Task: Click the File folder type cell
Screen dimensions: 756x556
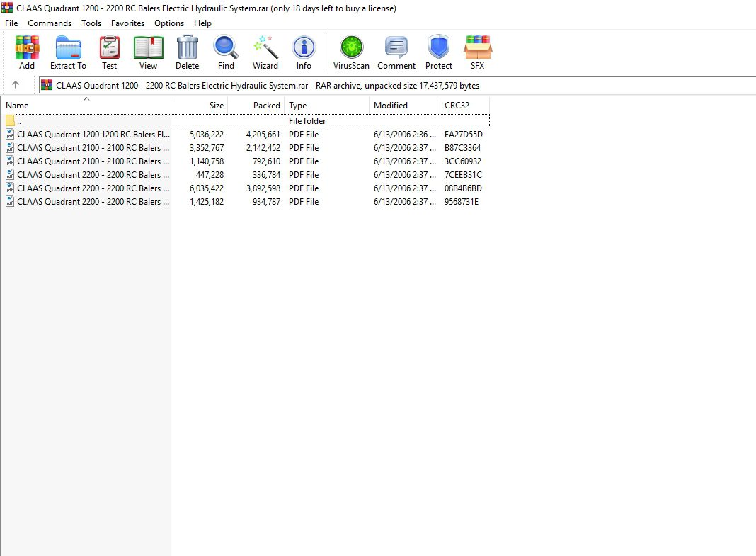Action: coord(307,120)
